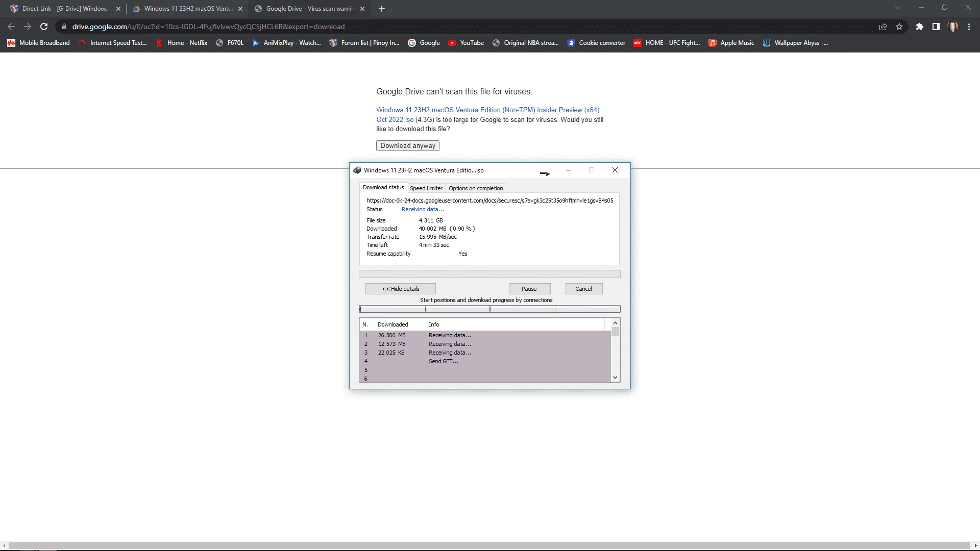Reload the current page
This screenshot has width=980, height=551.
(x=44, y=27)
